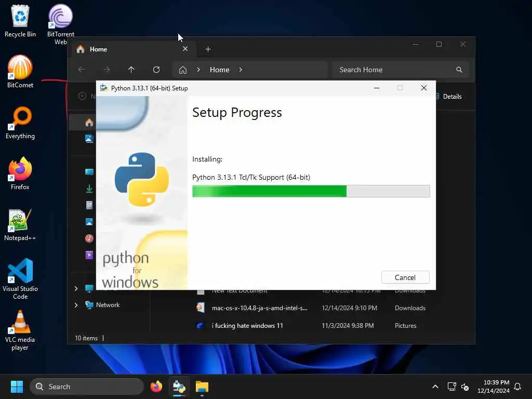The height and width of the screenshot is (399, 532).
Task: Switch to Python installer on taskbar
Action: coord(179,387)
